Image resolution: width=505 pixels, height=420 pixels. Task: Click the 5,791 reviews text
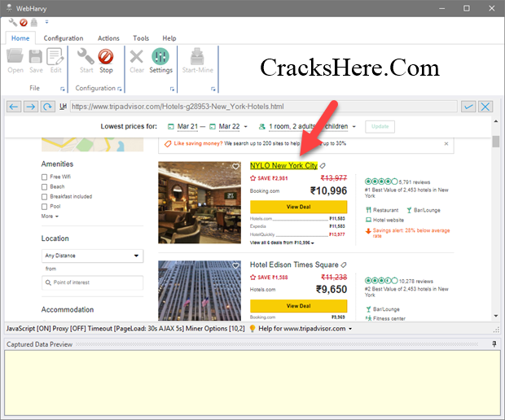coord(415,182)
